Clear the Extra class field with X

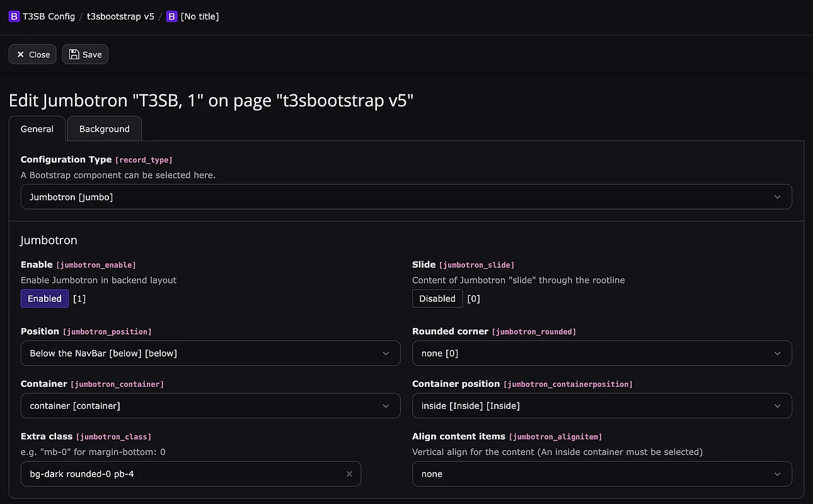tap(349, 474)
